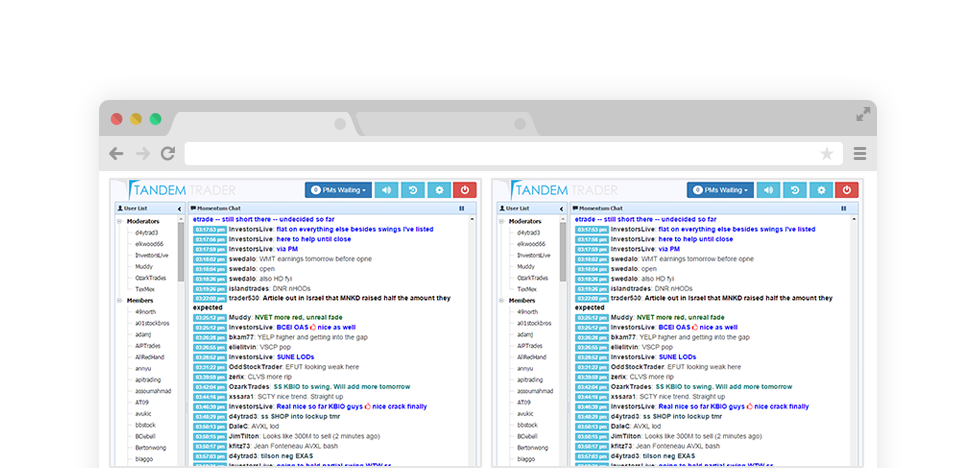Click 'CLVS more rip' message in left chat

(270, 377)
